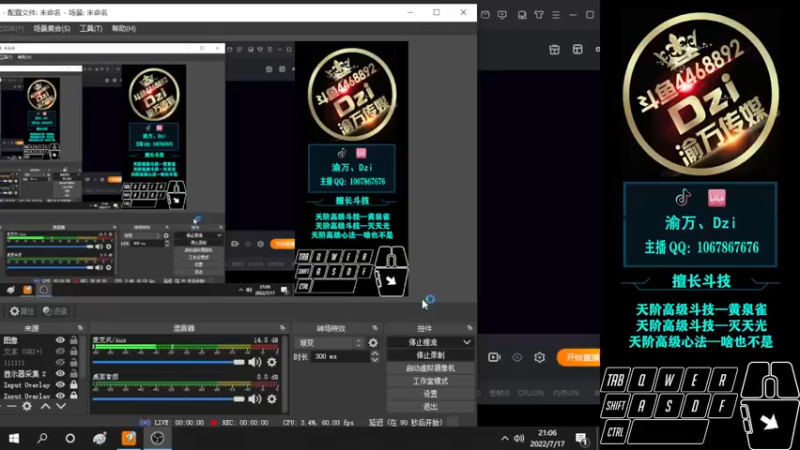Viewport: 800px width, 450px height.
Task: Click the 时长 300 ms duration field
Action: (339, 357)
